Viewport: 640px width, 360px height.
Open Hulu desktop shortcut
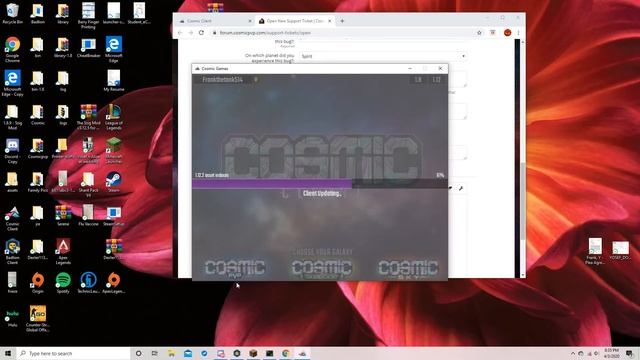12,318
